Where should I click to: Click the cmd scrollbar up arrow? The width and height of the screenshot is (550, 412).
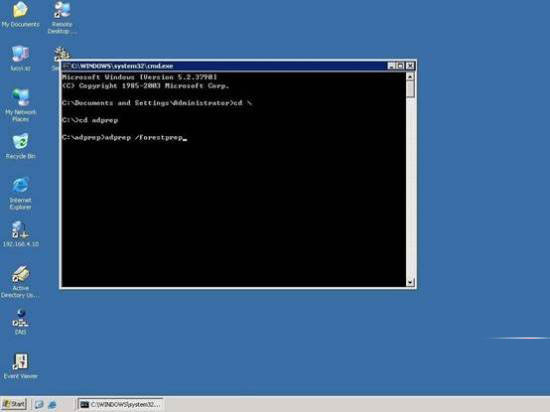(x=410, y=76)
